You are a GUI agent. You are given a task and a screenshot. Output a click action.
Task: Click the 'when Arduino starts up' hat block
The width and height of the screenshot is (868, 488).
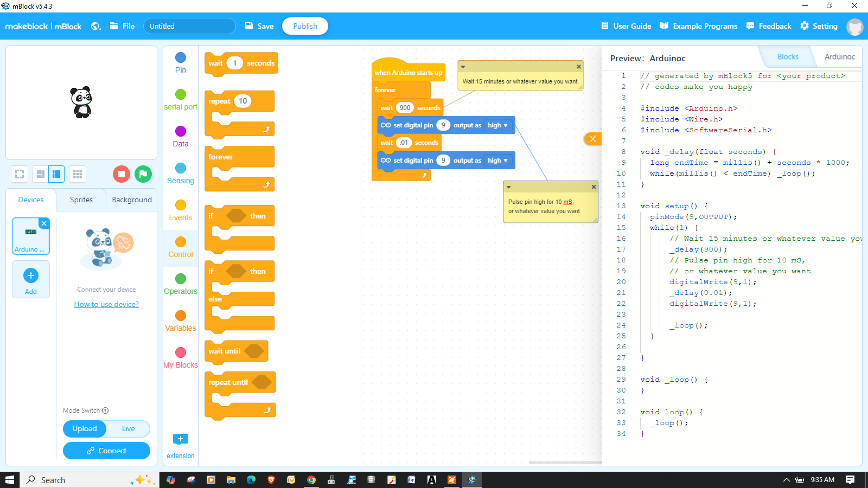408,72
